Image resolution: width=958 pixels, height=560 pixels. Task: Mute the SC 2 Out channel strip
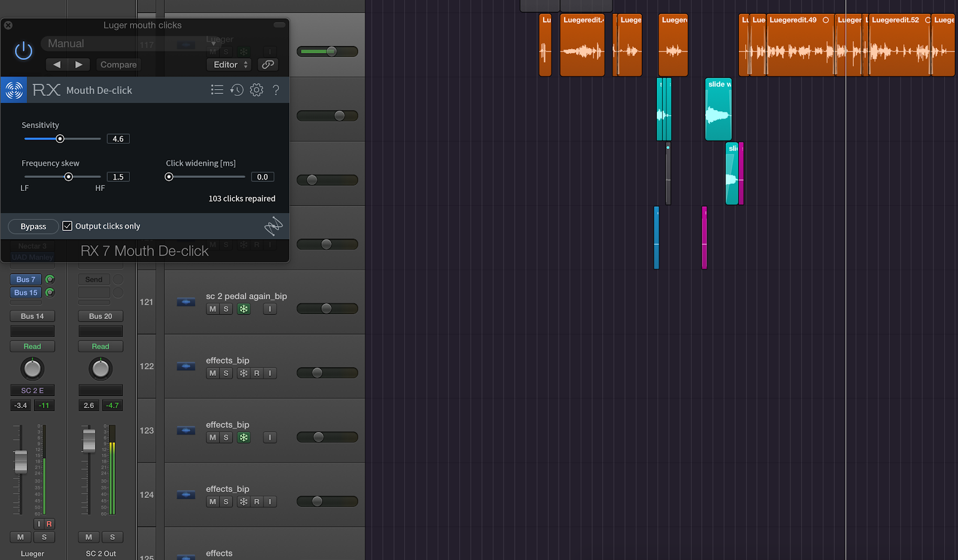pyautogui.click(x=89, y=537)
